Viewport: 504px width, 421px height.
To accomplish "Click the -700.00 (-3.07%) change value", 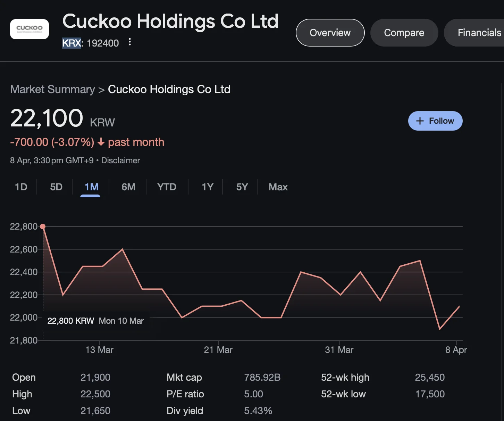I will [52, 142].
